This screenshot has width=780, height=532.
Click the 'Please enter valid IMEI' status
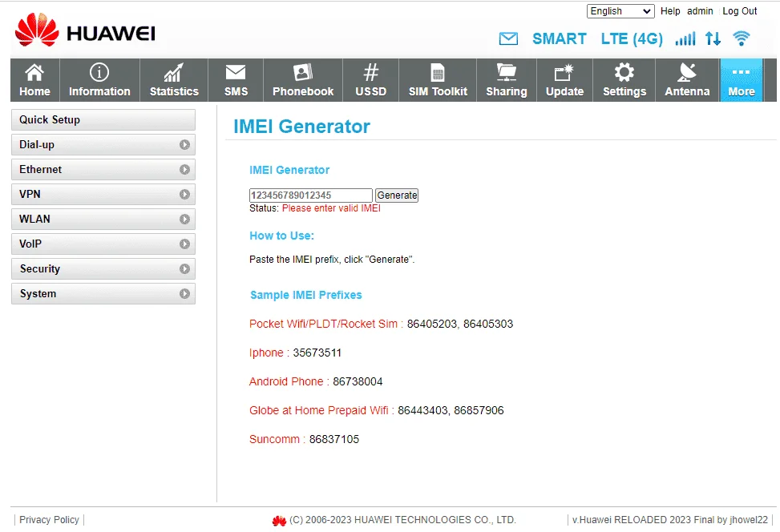click(x=331, y=208)
